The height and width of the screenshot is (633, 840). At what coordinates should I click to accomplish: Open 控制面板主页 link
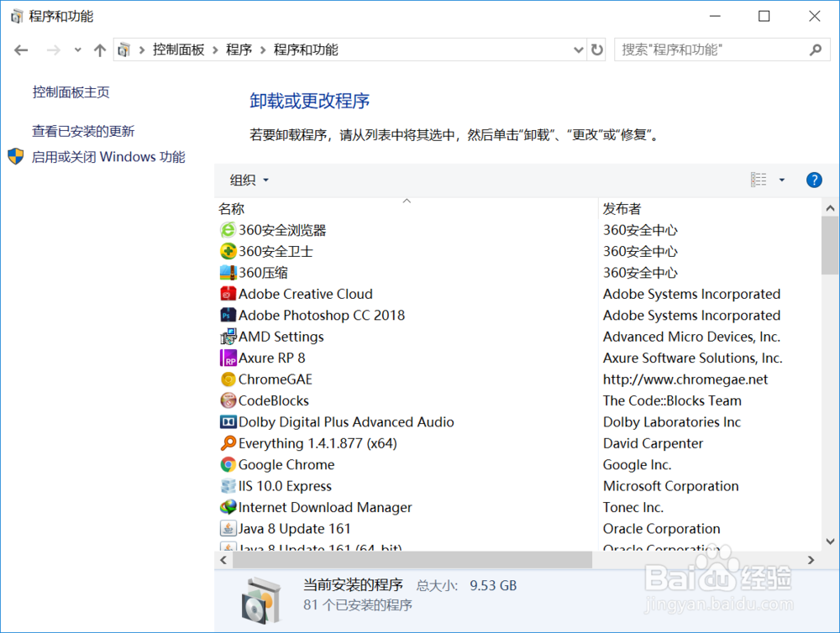71,92
